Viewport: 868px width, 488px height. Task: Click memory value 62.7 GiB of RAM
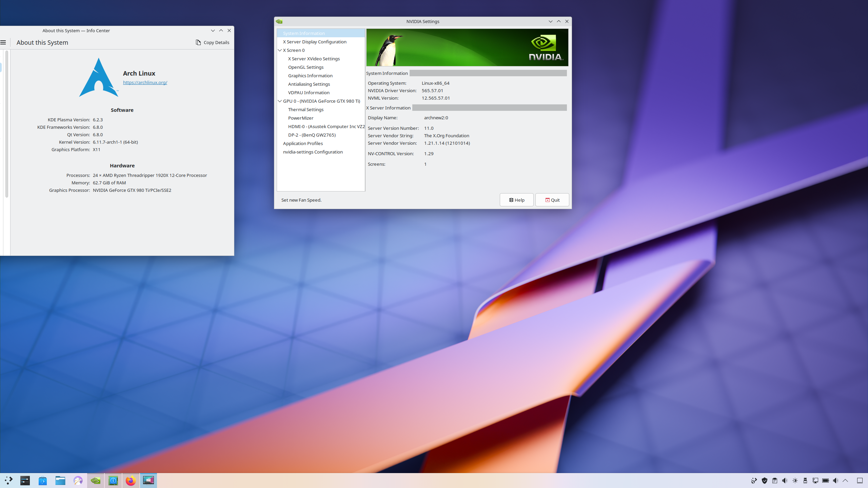click(x=109, y=183)
